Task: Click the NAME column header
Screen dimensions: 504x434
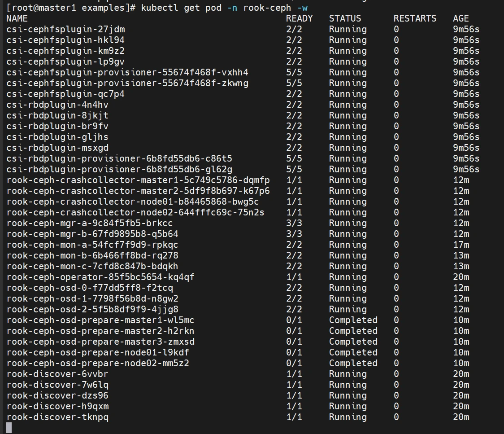Action: (x=17, y=18)
